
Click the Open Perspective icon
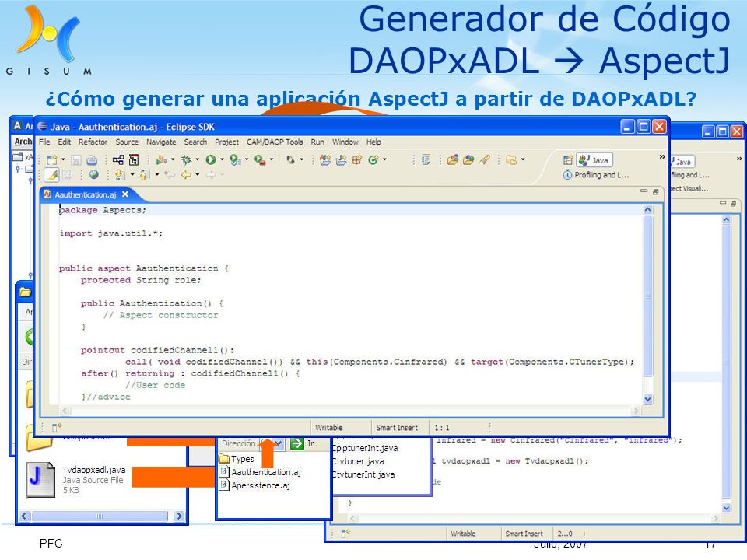(567, 160)
